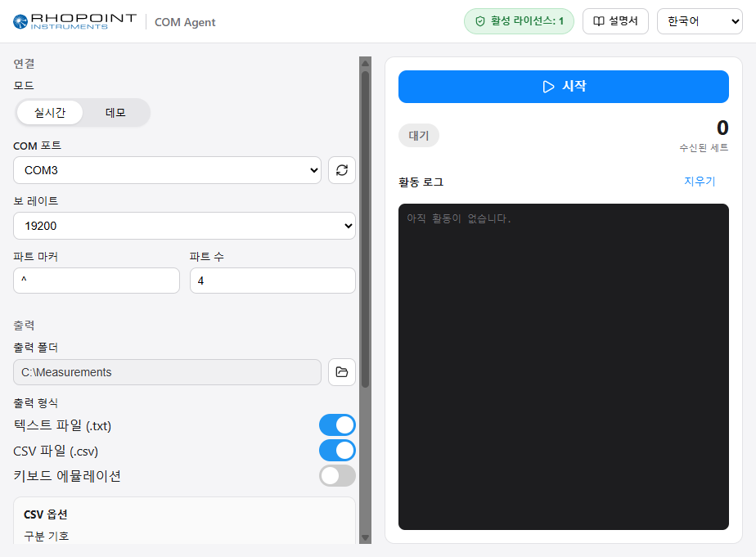Focus the 파트 수 input field
The height and width of the screenshot is (557, 756).
click(x=273, y=281)
